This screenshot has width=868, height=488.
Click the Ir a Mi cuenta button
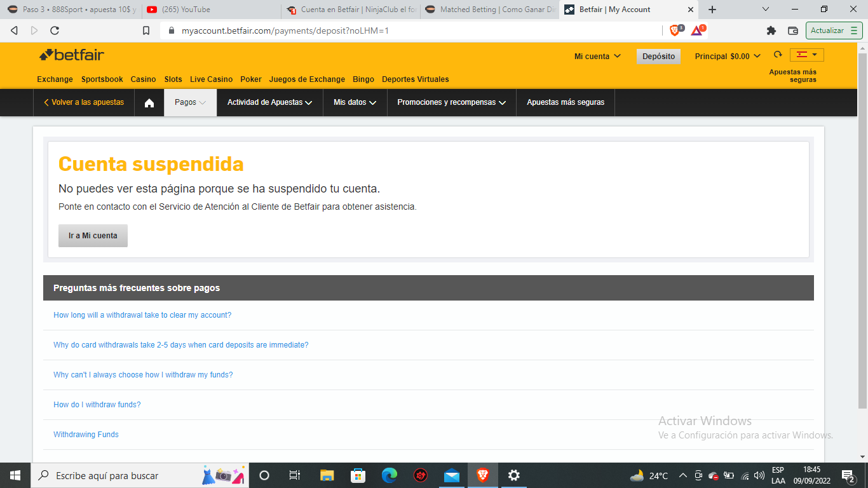(x=93, y=236)
